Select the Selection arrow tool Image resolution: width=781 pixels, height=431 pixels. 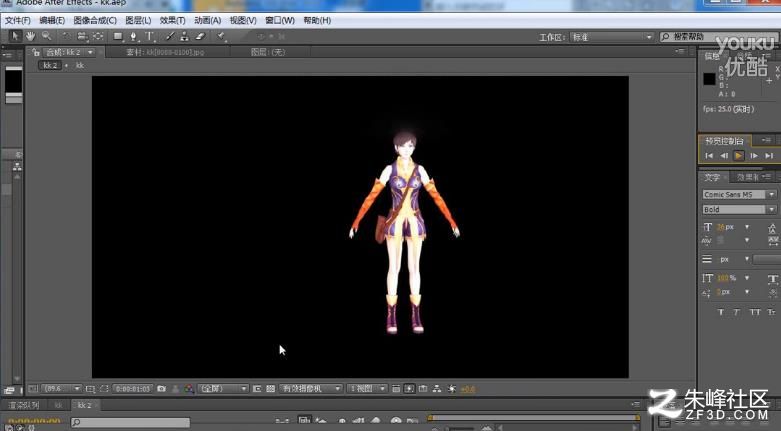15,36
